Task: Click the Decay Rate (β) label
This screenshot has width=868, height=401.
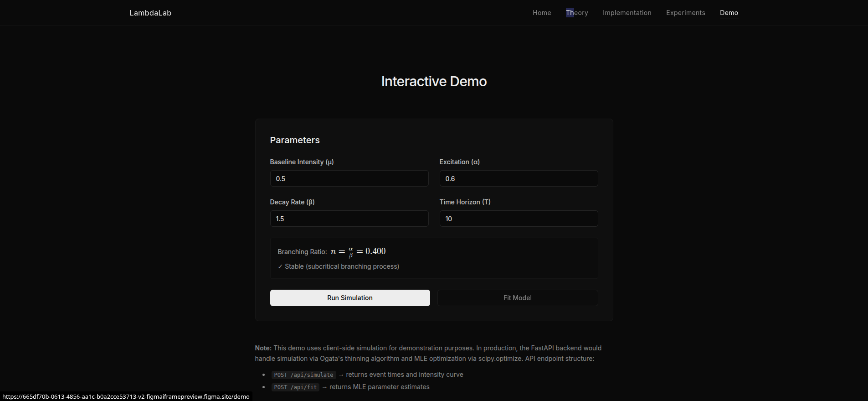Action: click(292, 202)
